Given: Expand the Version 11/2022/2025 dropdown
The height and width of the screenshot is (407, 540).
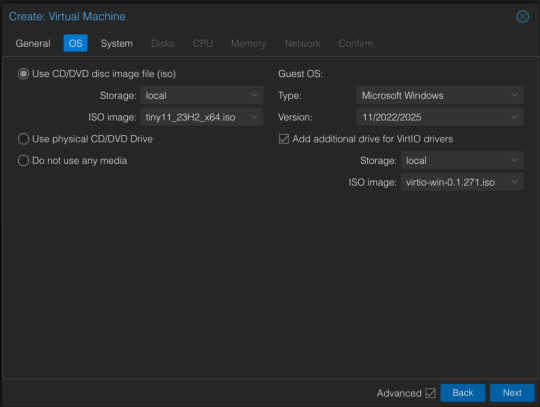Looking at the screenshot, I should tap(514, 117).
